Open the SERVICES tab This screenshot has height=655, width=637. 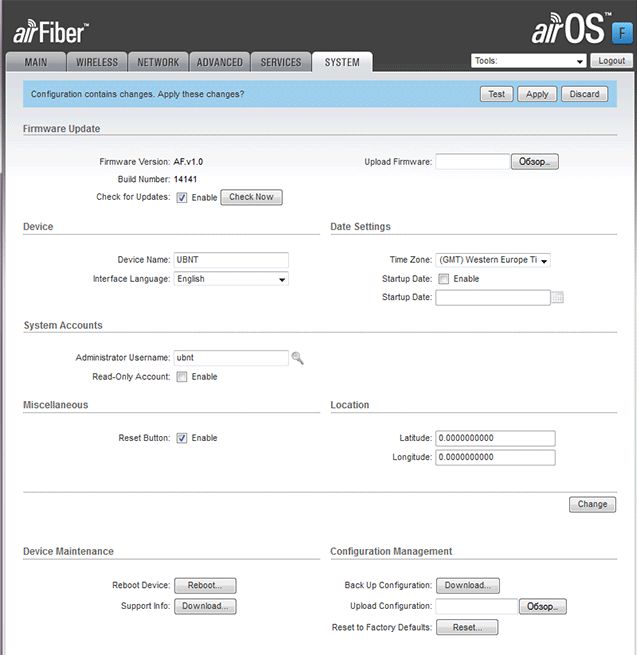[x=280, y=62]
